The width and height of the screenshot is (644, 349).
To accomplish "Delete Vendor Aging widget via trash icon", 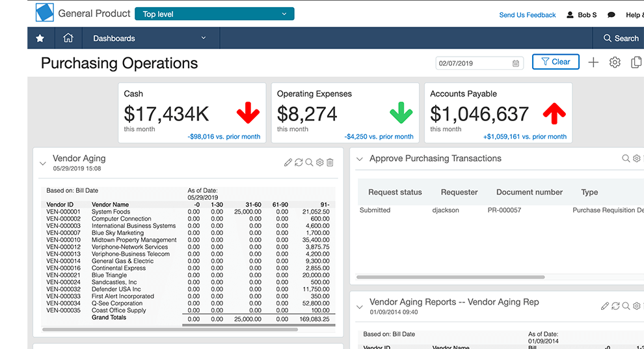I will pos(330,162).
